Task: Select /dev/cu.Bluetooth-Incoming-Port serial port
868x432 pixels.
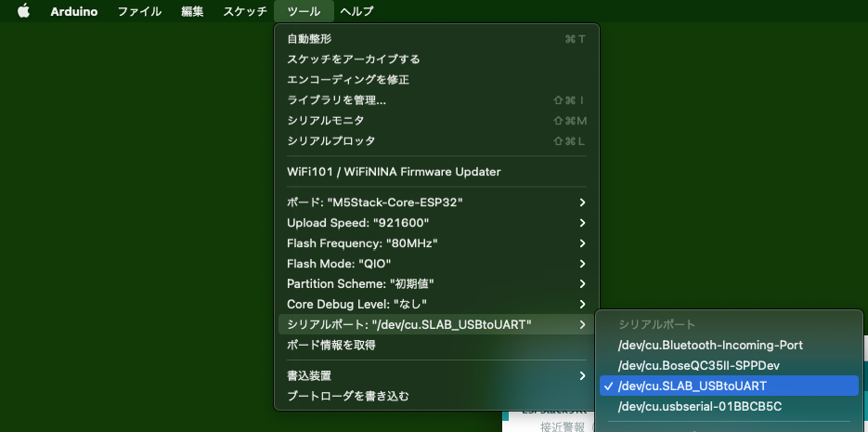Action: (729, 345)
